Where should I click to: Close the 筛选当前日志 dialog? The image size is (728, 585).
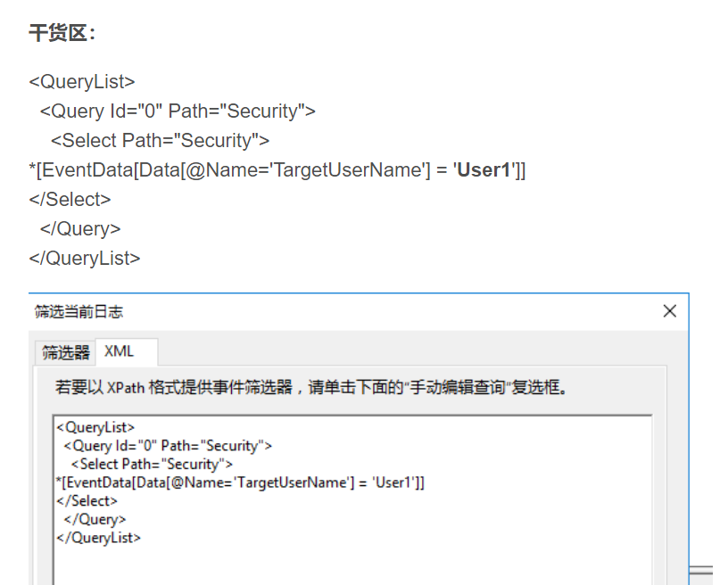point(670,311)
